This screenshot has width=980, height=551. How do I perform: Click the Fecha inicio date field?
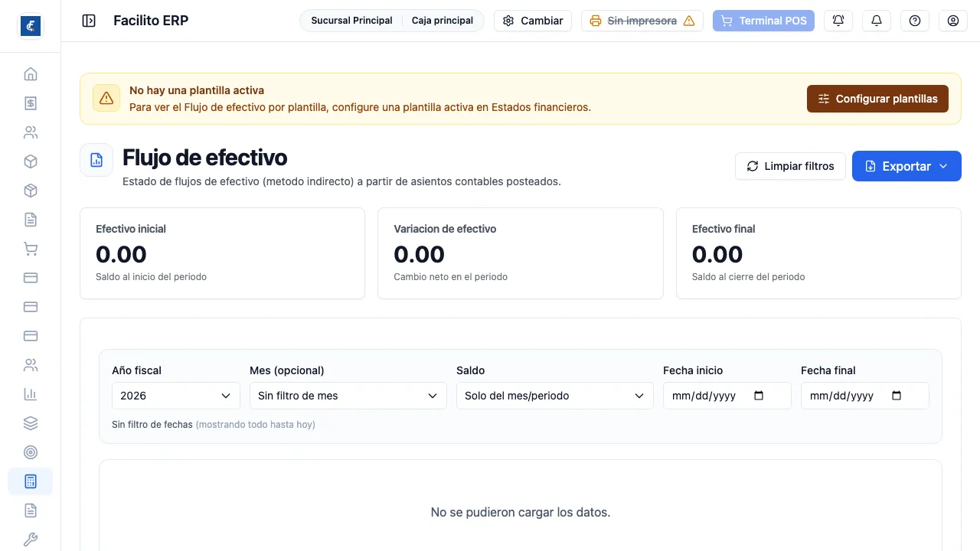tap(727, 396)
